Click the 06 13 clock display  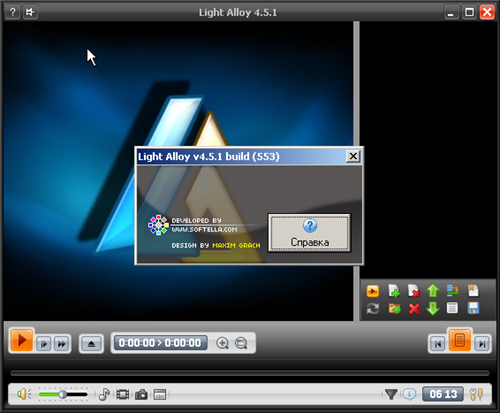point(443,394)
